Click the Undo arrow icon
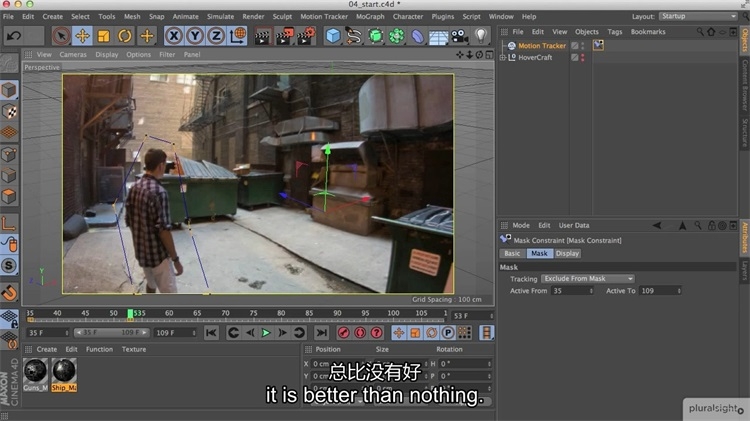The height and width of the screenshot is (421, 750). (x=14, y=36)
